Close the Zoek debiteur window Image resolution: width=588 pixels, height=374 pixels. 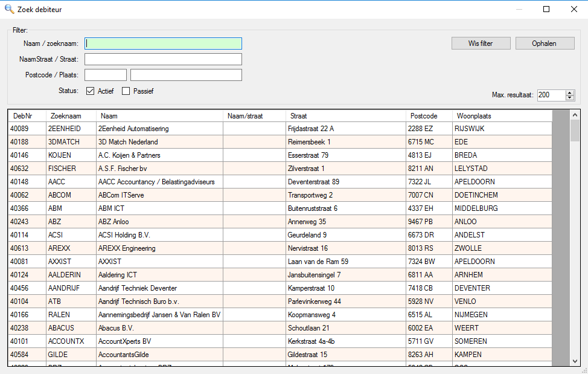[574, 10]
